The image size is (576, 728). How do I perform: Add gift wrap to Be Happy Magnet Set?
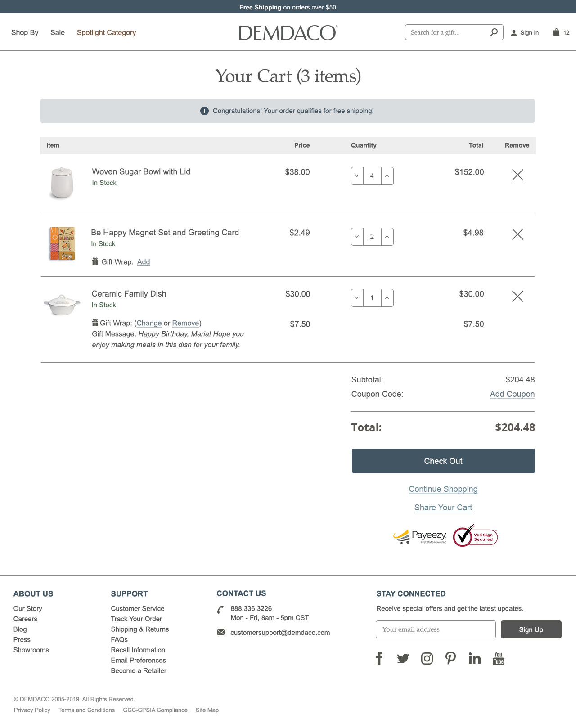[x=144, y=262]
